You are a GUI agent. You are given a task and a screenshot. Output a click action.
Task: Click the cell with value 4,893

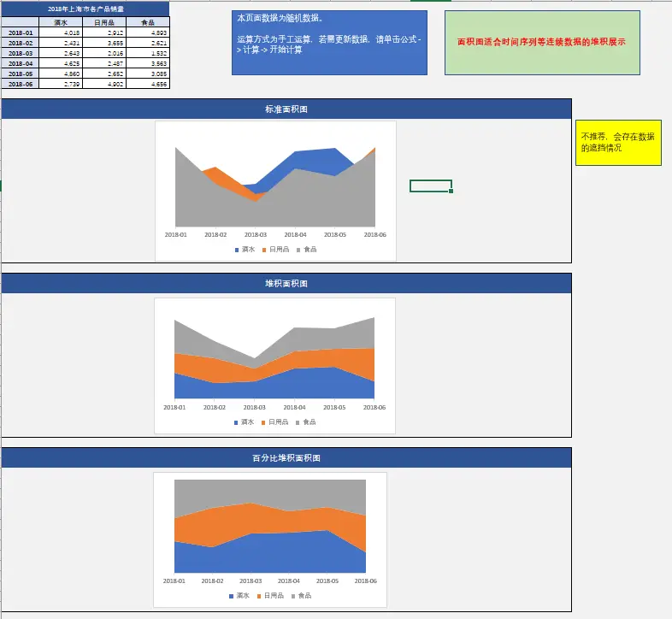coord(148,32)
